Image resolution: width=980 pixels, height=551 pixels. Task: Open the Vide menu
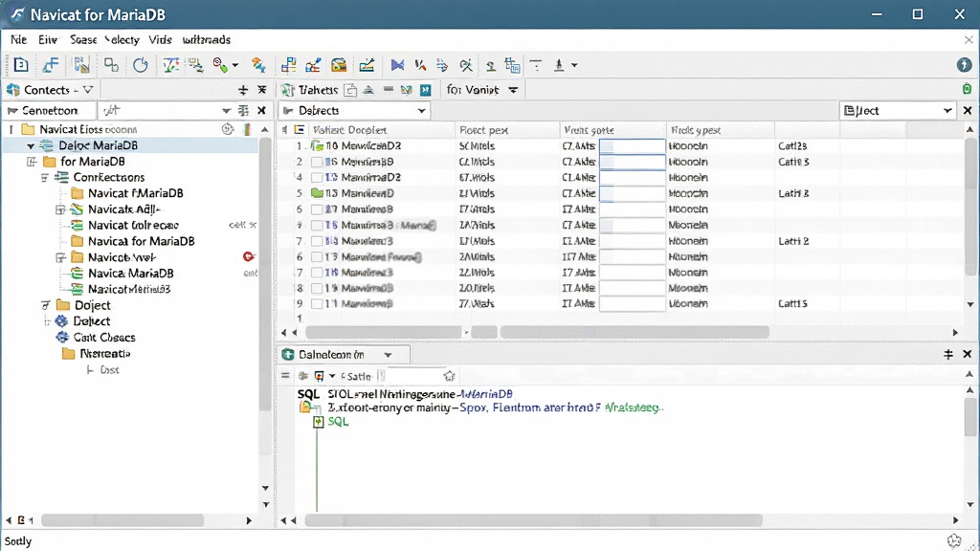[160, 39]
